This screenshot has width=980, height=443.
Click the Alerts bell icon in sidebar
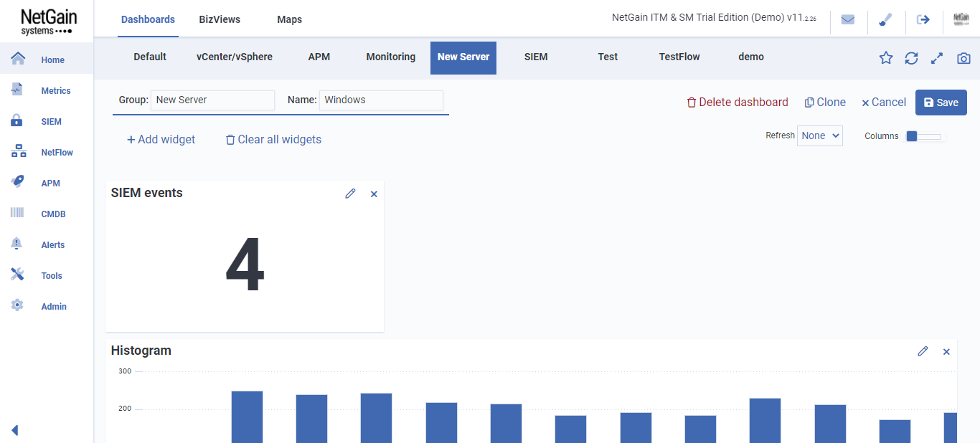tap(17, 244)
